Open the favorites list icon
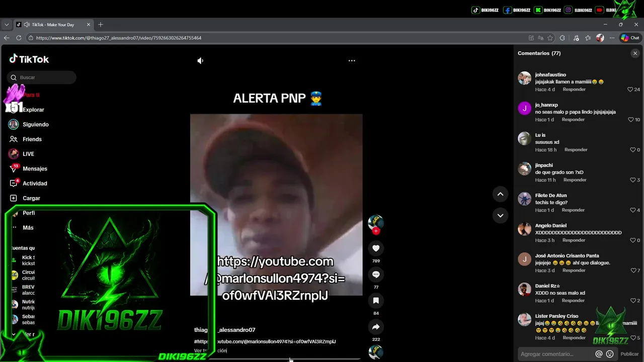 pyautogui.click(x=588, y=38)
